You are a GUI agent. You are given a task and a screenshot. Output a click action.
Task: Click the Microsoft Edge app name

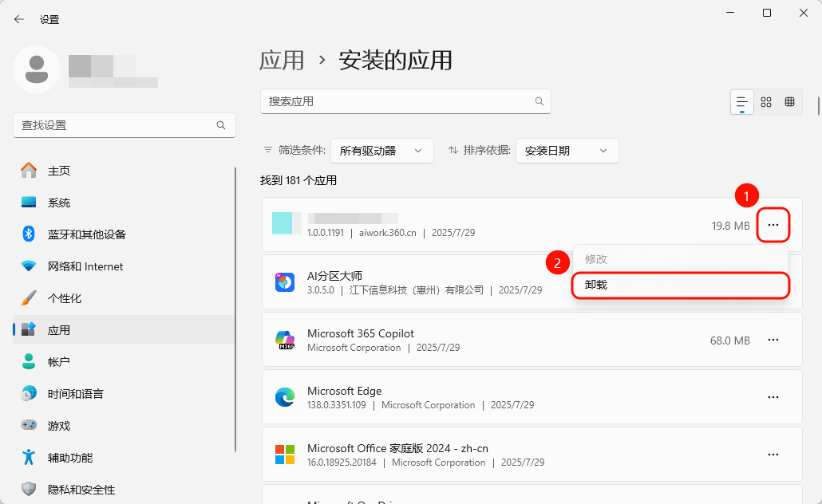tap(345, 391)
